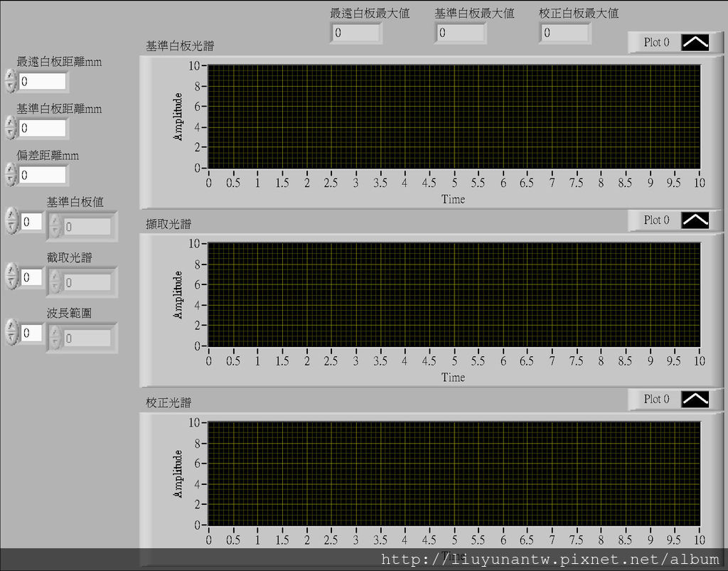Click the Amplitude axis label of 擷取光譜 graph
728x571 pixels.
(x=178, y=294)
